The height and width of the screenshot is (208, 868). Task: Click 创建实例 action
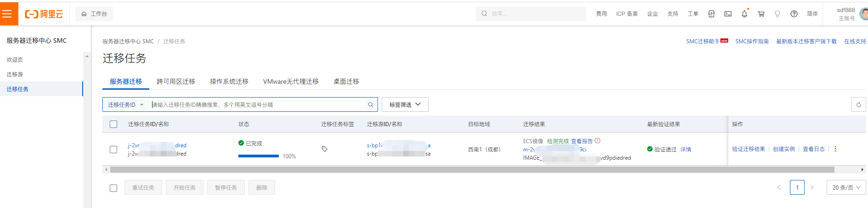pos(784,149)
